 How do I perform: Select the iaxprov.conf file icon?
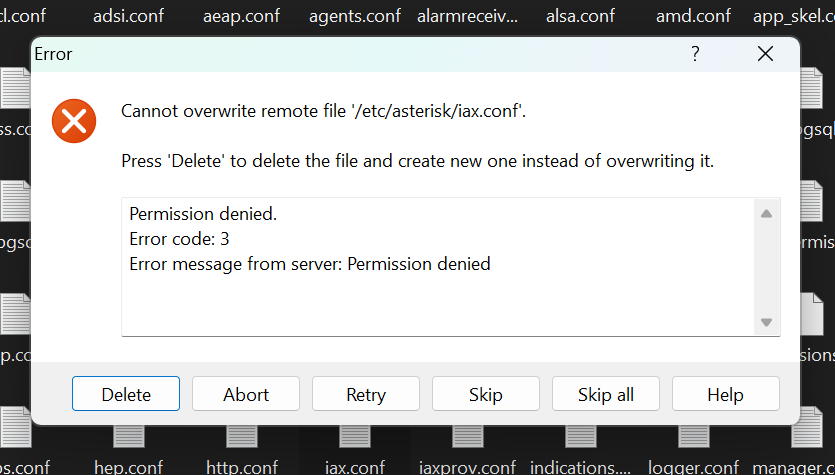(468, 437)
